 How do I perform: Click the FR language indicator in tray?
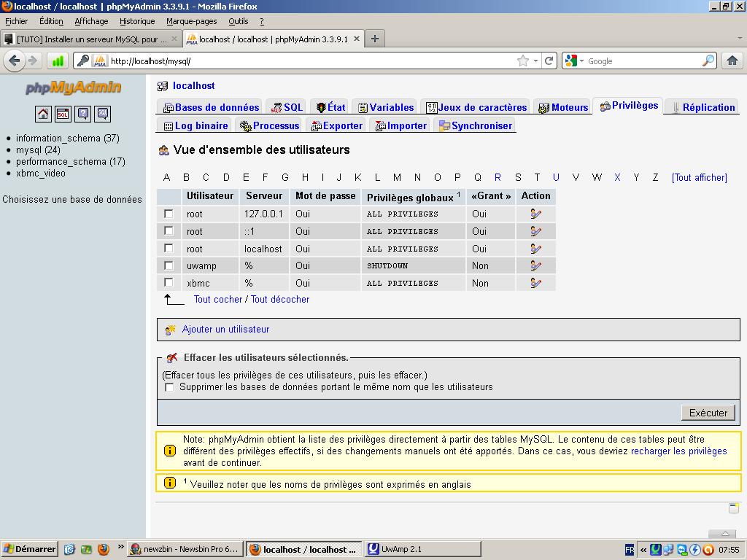click(630, 550)
